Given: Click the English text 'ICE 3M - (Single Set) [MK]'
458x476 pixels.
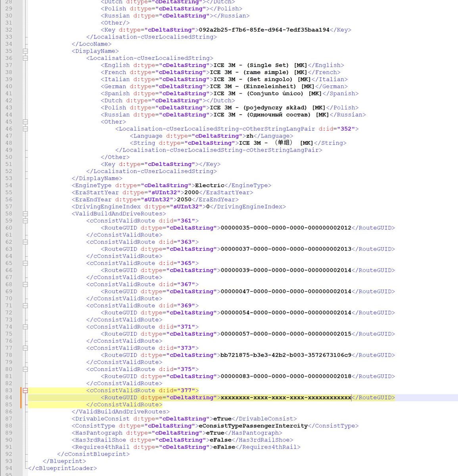Looking at the screenshot, I should [x=260, y=65].
